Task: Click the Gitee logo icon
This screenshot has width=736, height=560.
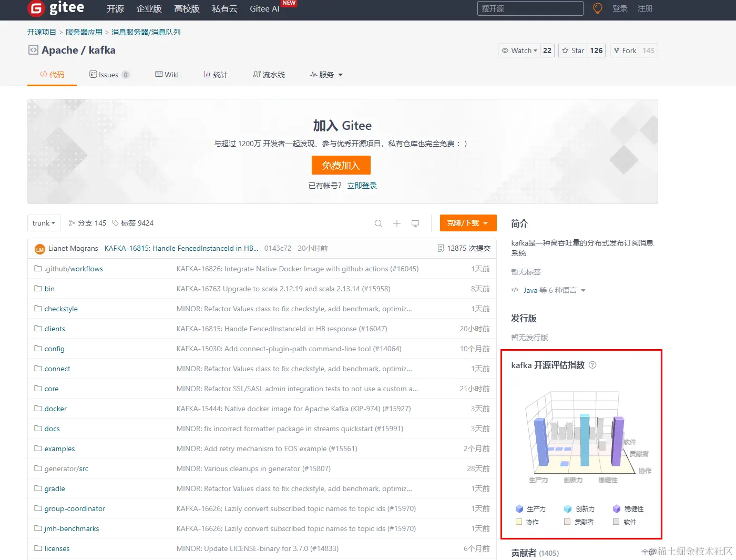Action: [36, 9]
